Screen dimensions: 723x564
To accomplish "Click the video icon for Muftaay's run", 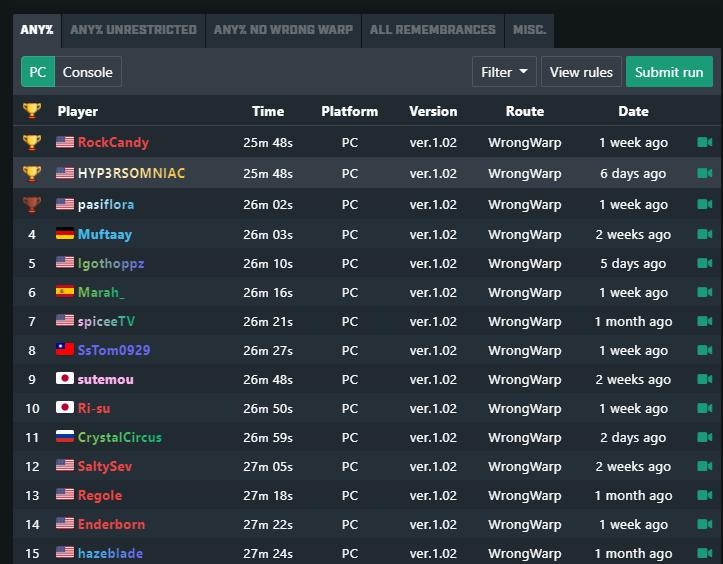I will pyautogui.click(x=704, y=234).
